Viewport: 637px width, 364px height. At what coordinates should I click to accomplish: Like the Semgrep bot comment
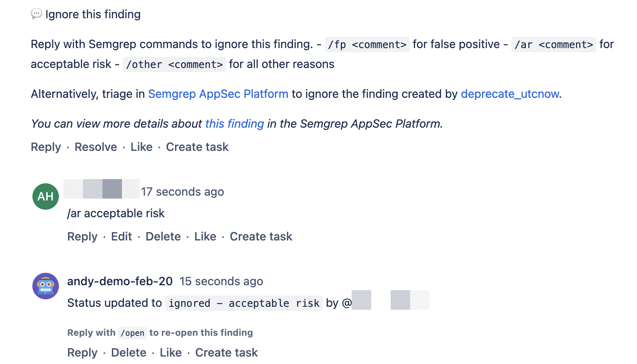pos(141,147)
